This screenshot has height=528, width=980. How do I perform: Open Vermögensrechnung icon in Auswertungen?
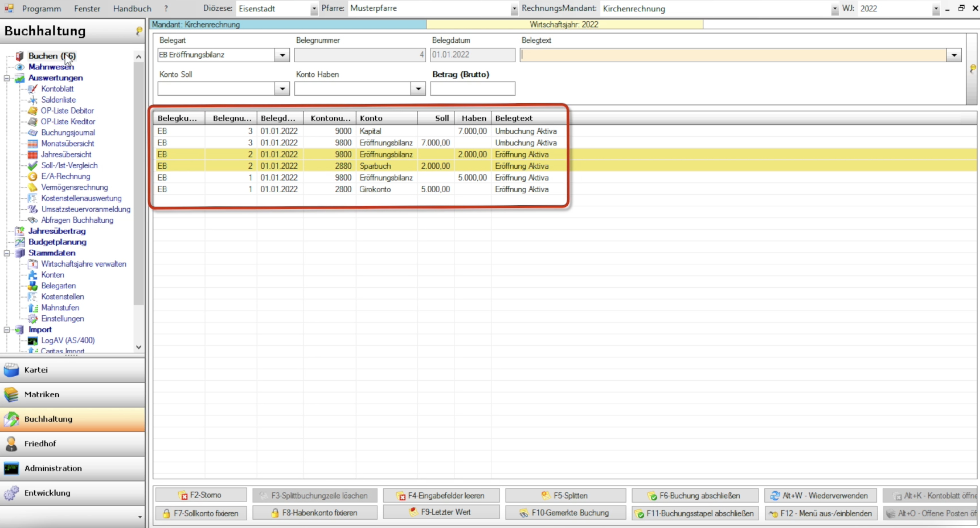click(33, 187)
